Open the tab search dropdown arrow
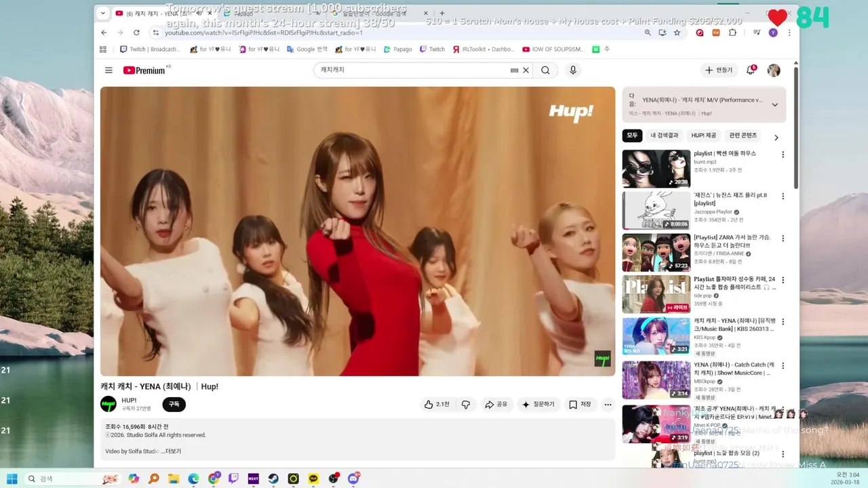Screen dimensions: 868x488 point(102,13)
